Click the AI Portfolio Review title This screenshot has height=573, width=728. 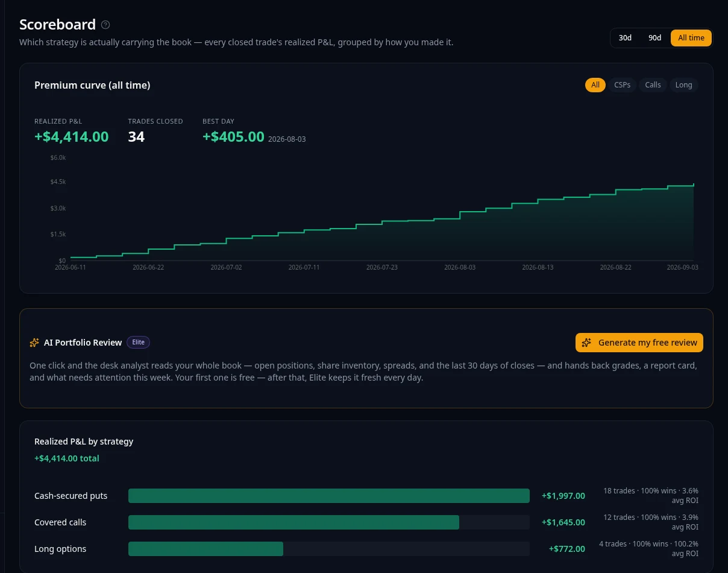coord(83,343)
